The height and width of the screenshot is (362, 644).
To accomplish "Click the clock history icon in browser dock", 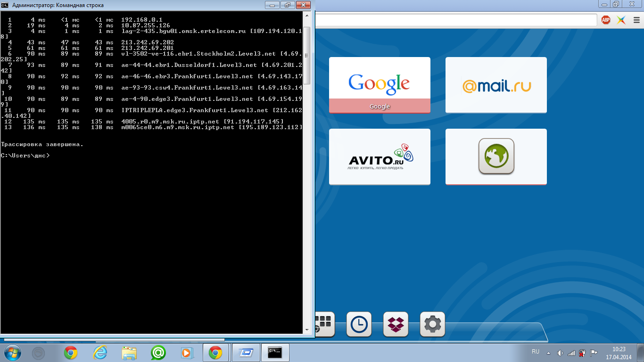I will 359,324.
